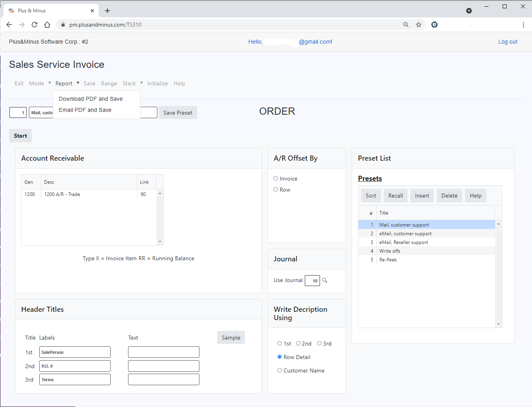The image size is (532, 407).
Task: Click the Preset List vertical scrollbar
Action: pyautogui.click(x=498, y=274)
